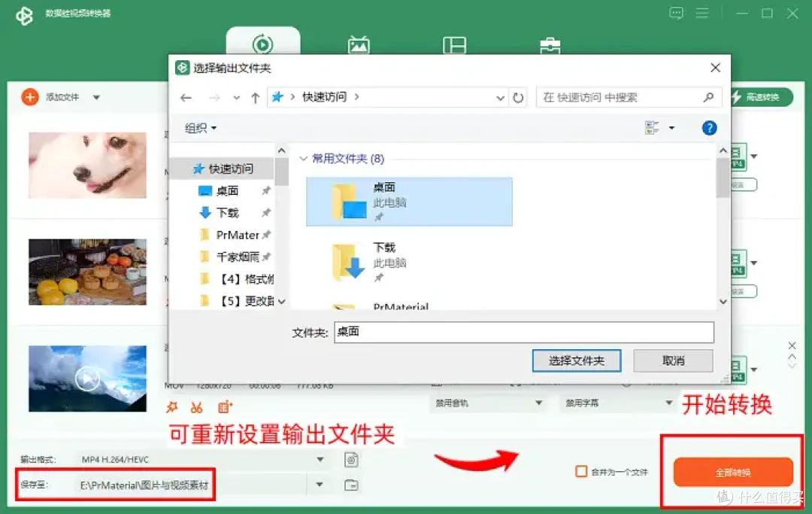Image resolution: width=812 pixels, height=514 pixels.
Task: Click the 选择文件夹 button
Action: tap(577, 360)
